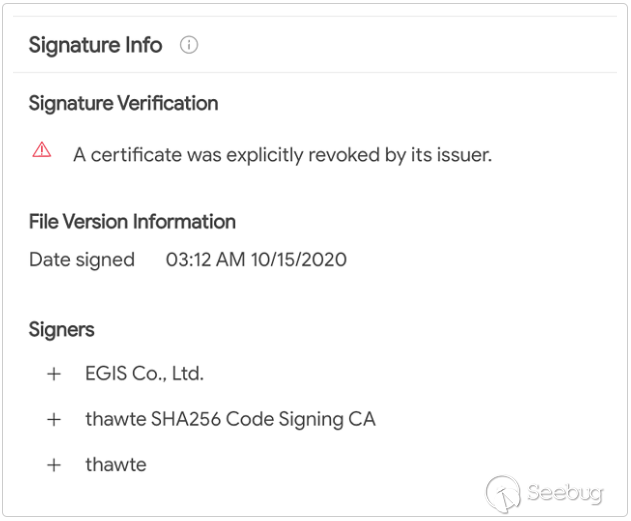631x521 pixels.
Task: Click the Seebug watermark logo icon
Action: click(504, 493)
